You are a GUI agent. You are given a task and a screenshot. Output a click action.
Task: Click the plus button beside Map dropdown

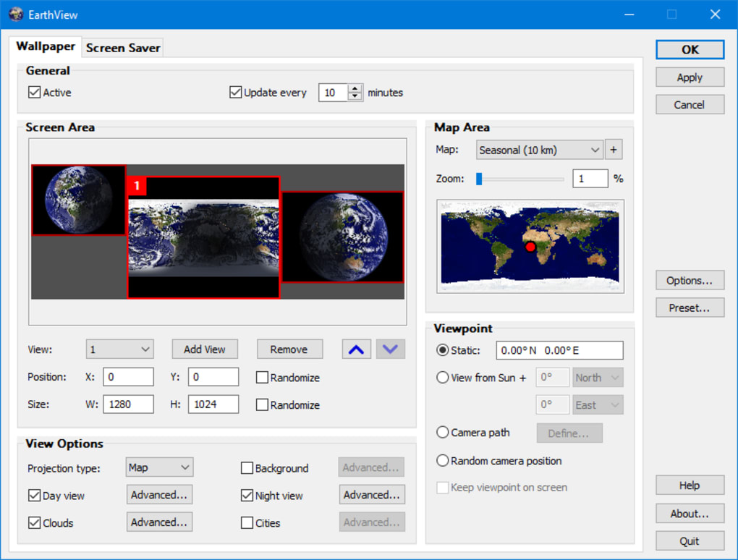tap(614, 150)
